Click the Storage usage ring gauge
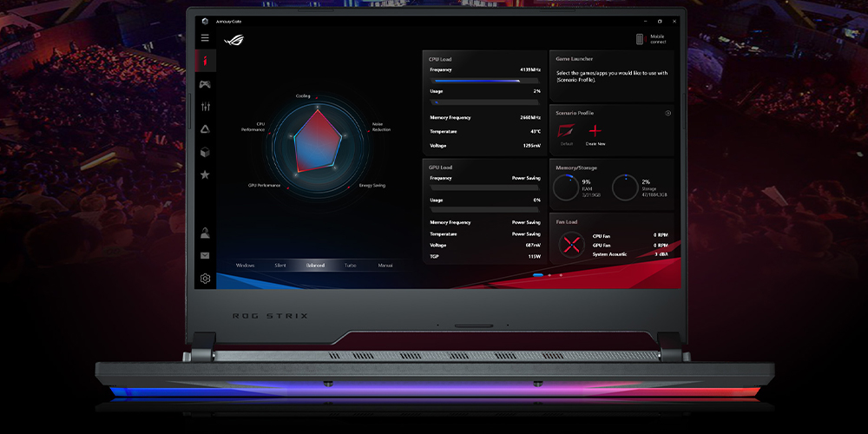868x434 pixels. 625,187
